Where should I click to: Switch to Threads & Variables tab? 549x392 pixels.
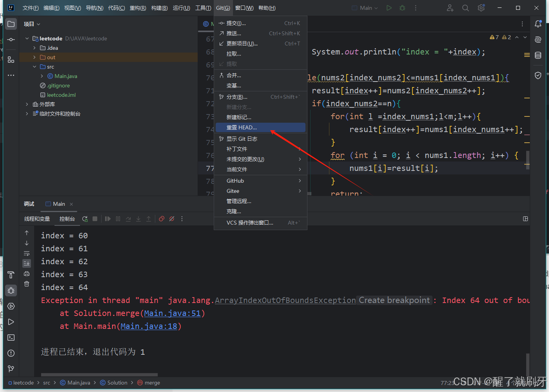[x=37, y=219]
